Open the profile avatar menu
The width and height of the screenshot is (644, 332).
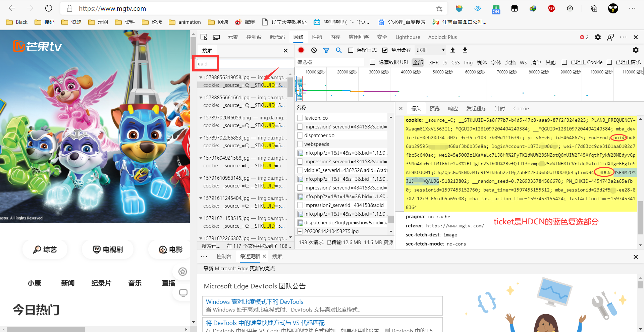(x=613, y=8)
